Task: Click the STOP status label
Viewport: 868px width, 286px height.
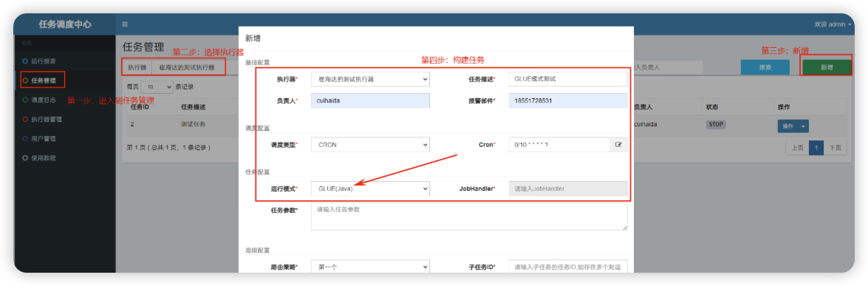Action: click(x=715, y=125)
